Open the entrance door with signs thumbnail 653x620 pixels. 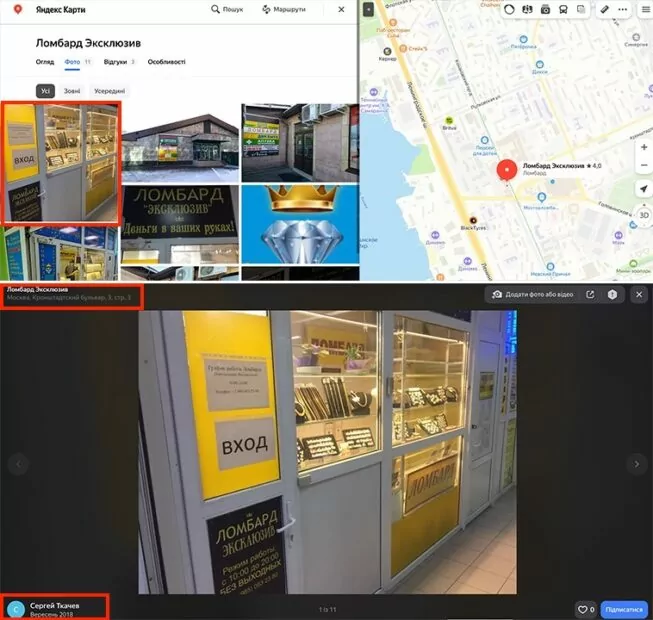coord(300,143)
